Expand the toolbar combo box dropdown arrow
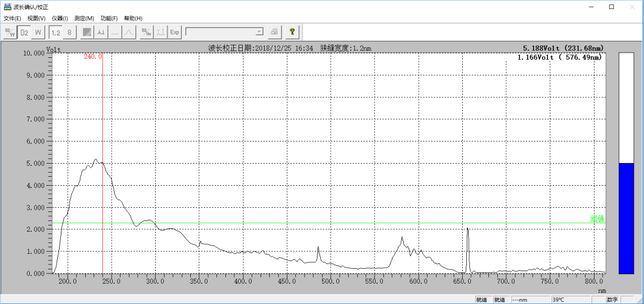This screenshot has height=304, width=644. 259,32
